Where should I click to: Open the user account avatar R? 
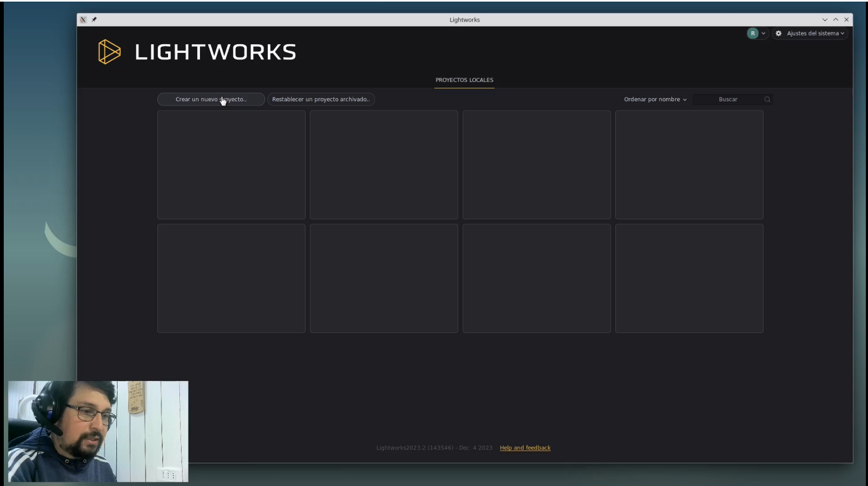(x=753, y=33)
